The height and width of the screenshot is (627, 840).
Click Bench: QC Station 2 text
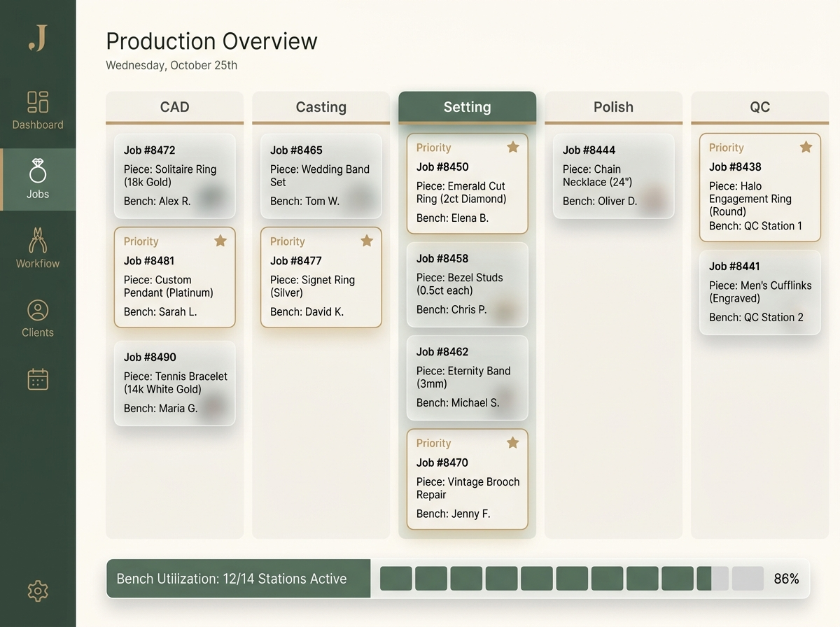[x=757, y=317]
